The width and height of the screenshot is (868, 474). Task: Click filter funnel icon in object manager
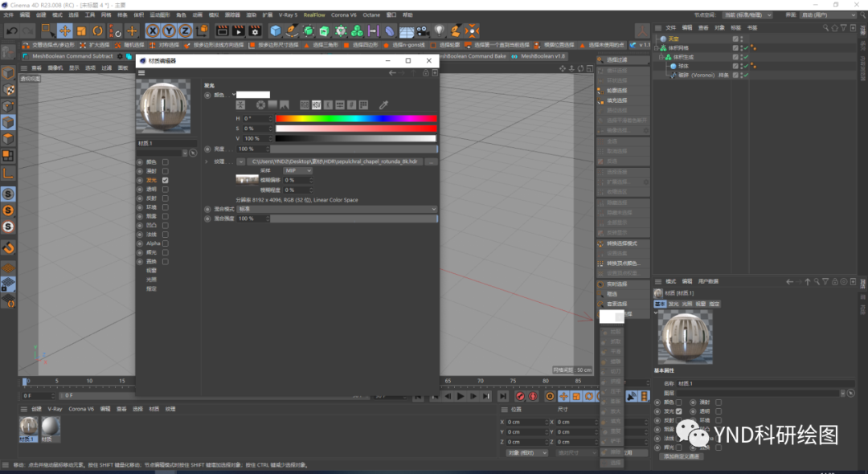(844, 27)
